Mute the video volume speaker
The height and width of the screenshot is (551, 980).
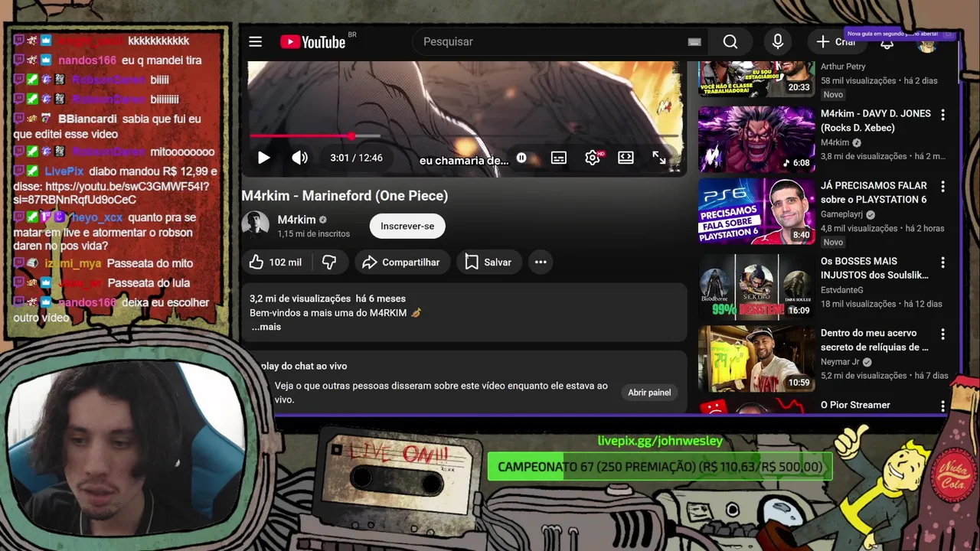point(299,158)
